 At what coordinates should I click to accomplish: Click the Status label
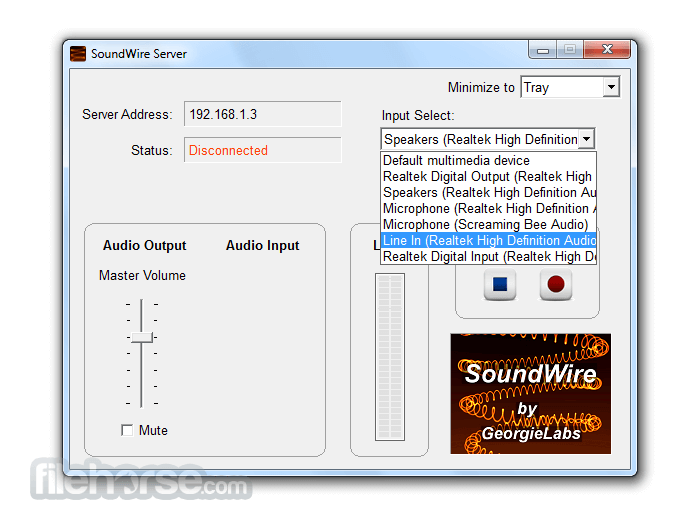[x=152, y=150]
